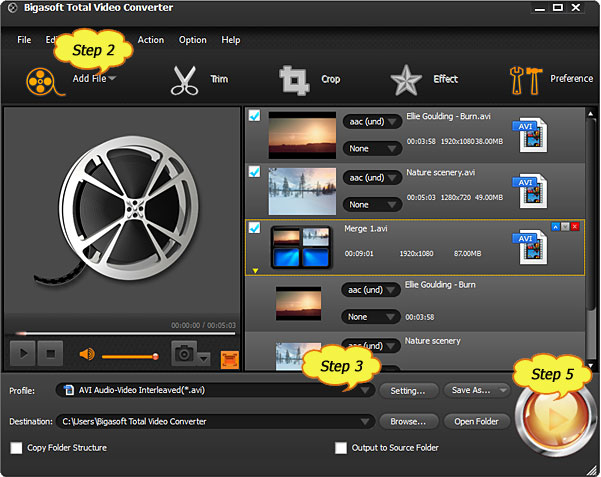Open the Profile format dropdown
This screenshot has width=601, height=477.
(x=365, y=390)
